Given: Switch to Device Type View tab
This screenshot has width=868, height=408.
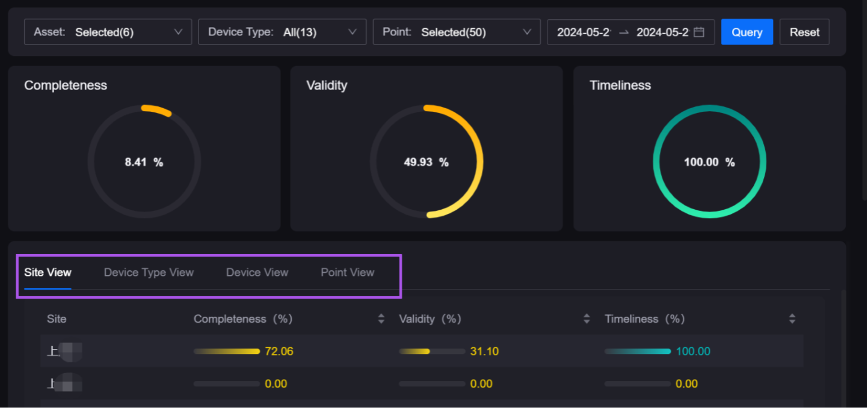Looking at the screenshot, I should pyautogui.click(x=149, y=273).
